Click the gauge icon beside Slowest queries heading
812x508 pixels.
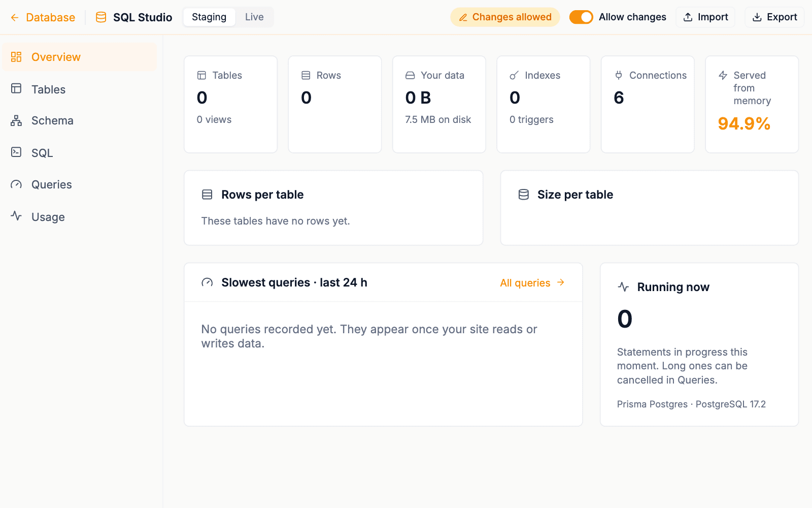[x=207, y=282]
